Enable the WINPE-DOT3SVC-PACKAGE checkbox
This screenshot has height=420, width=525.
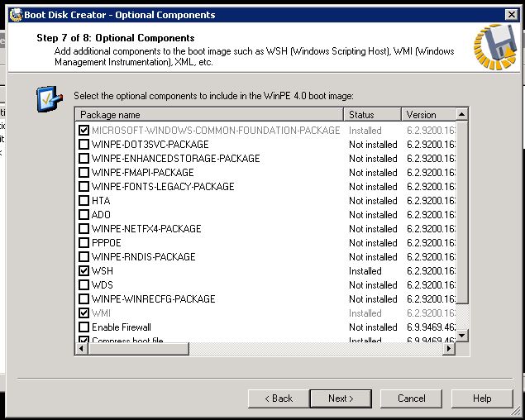tap(84, 144)
